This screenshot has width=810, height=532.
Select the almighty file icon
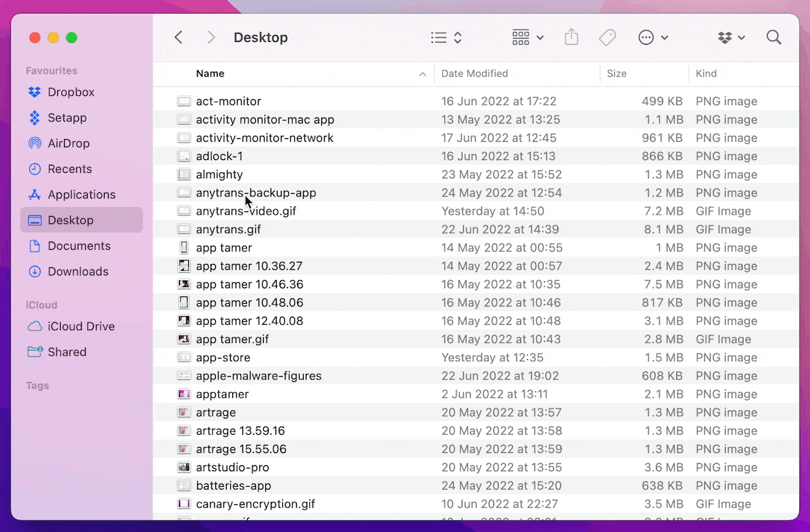click(x=184, y=174)
